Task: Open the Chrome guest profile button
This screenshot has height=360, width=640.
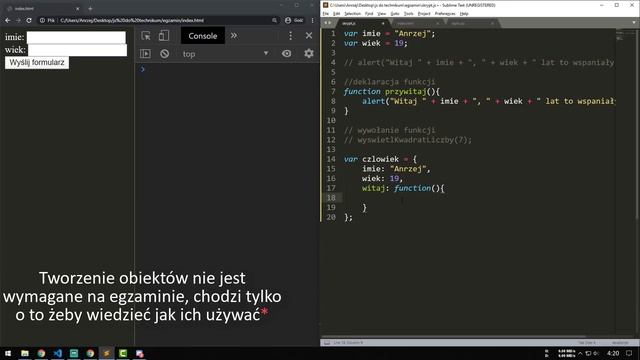Action: tap(294, 20)
